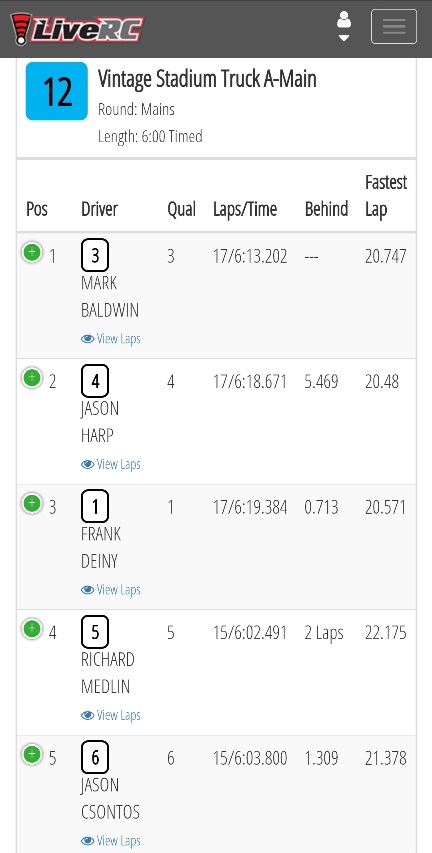Click the blue race number 12 badge
432x853 pixels.
57,91
